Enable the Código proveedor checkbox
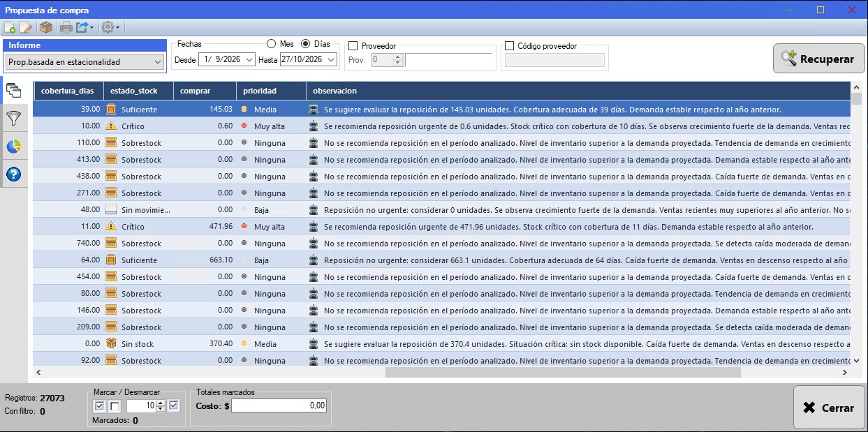This screenshot has width=868, height=432. click(510, 46)
